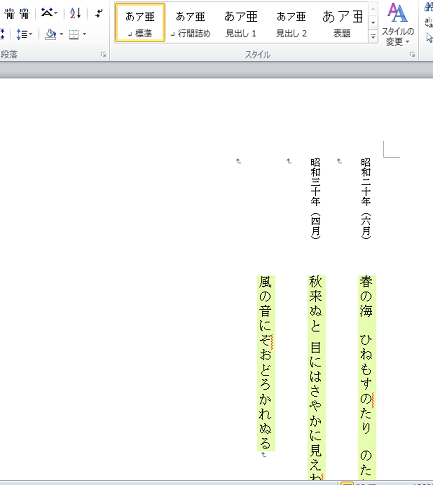Click the borders grid icon
Screen dimensions: 433x485
tap(74, 34)
